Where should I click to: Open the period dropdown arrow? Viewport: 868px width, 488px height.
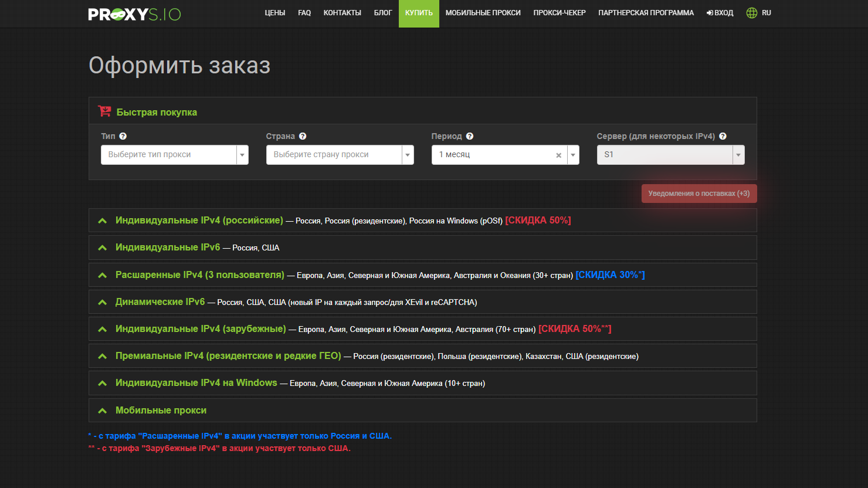pos(573,155)
